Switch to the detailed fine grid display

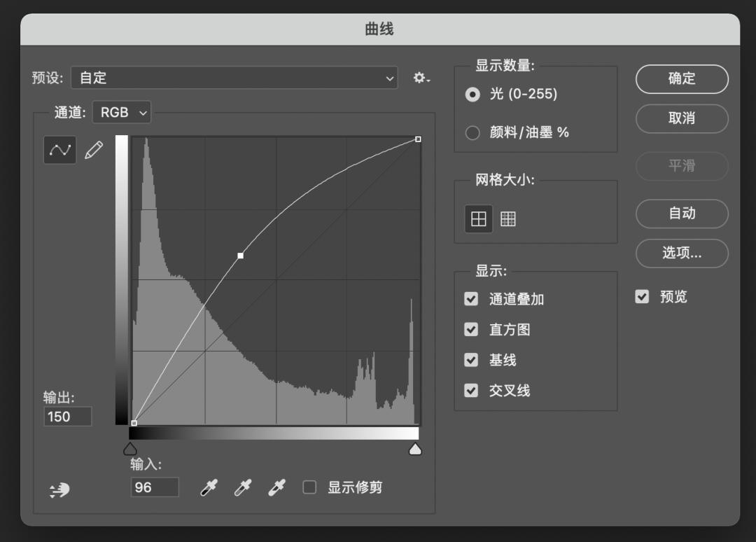[x=507, y=218]
